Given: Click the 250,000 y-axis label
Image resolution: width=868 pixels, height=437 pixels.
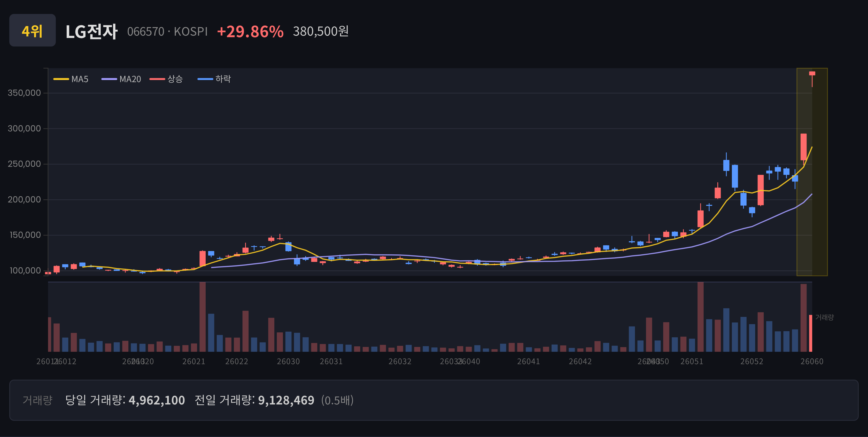Looking at the screenshot, I should (x=24, y=164).
